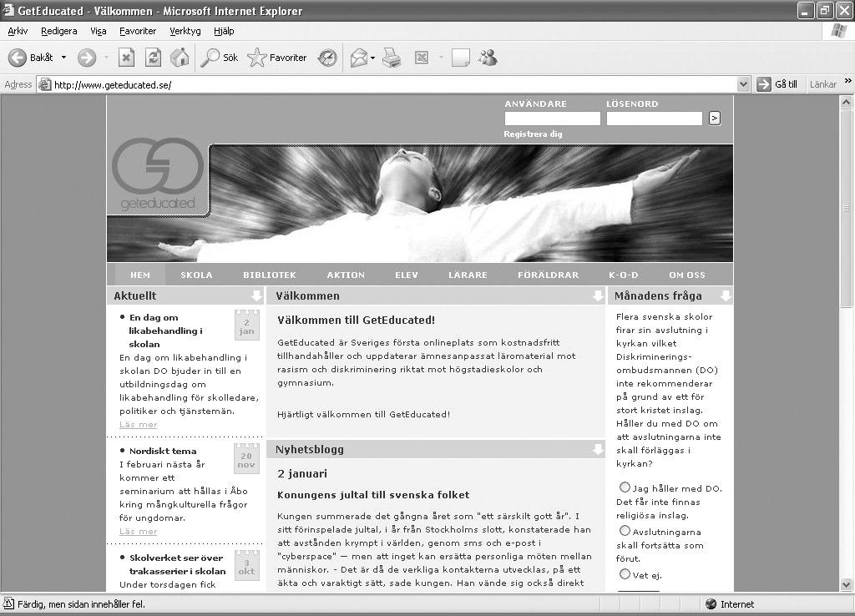Open the forward button dropdown arrow
The image size is (855, 616).
[x=106, y=58]
